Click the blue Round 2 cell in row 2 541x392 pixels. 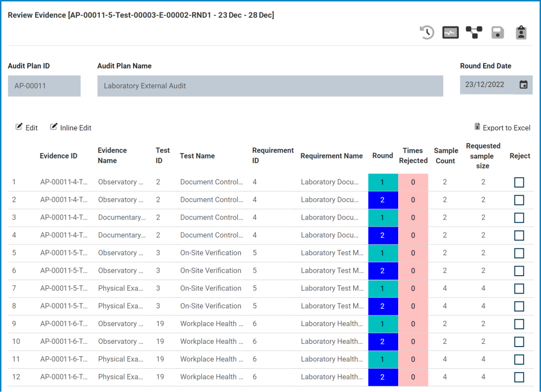(x=382, y=200)
